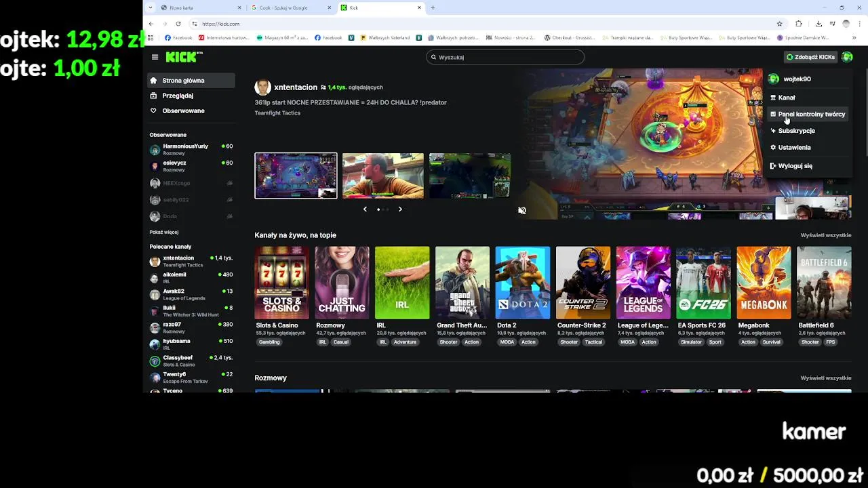Open EA Sports FC 26 category card

[704, 283]
